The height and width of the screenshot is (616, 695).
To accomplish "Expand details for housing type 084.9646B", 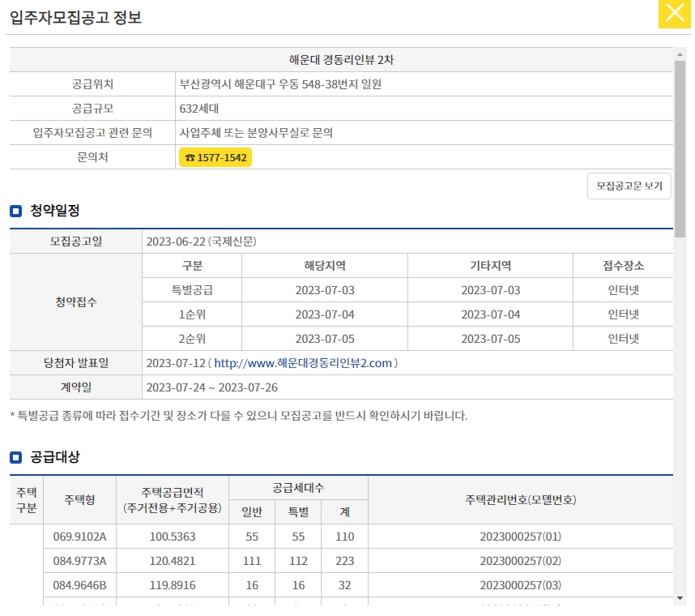I will pos(78,584).
